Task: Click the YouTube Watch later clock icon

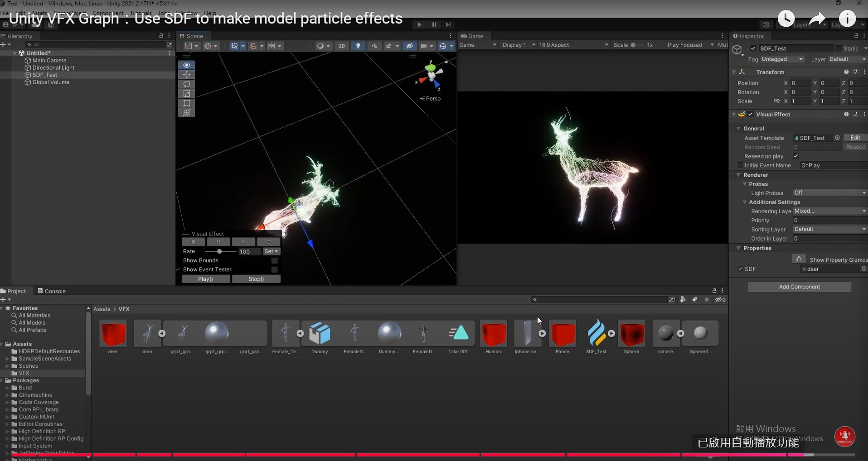Action: [x=786, y=19]
